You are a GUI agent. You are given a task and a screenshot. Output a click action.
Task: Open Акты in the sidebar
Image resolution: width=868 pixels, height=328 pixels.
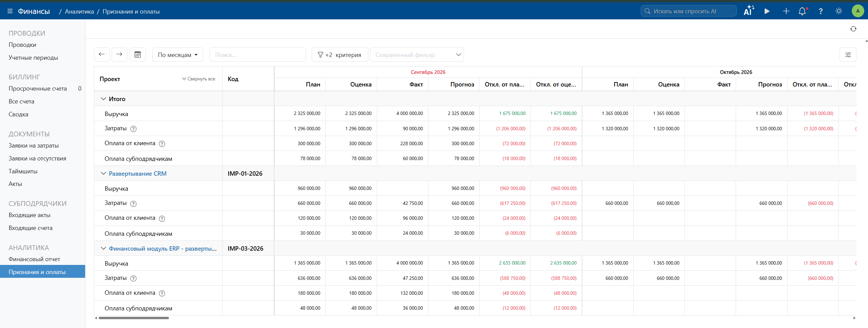(x=15, y=184)
